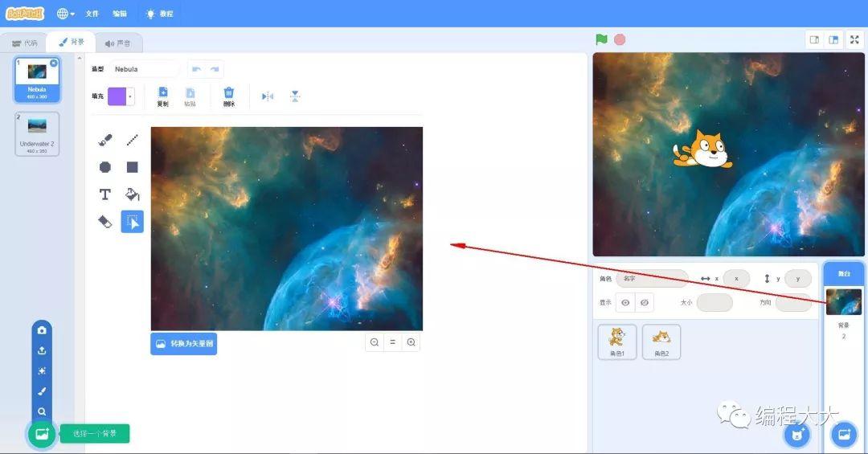Screen dimensions: 868x454
Task: Click the redo arrow
Action: [215, 69]
